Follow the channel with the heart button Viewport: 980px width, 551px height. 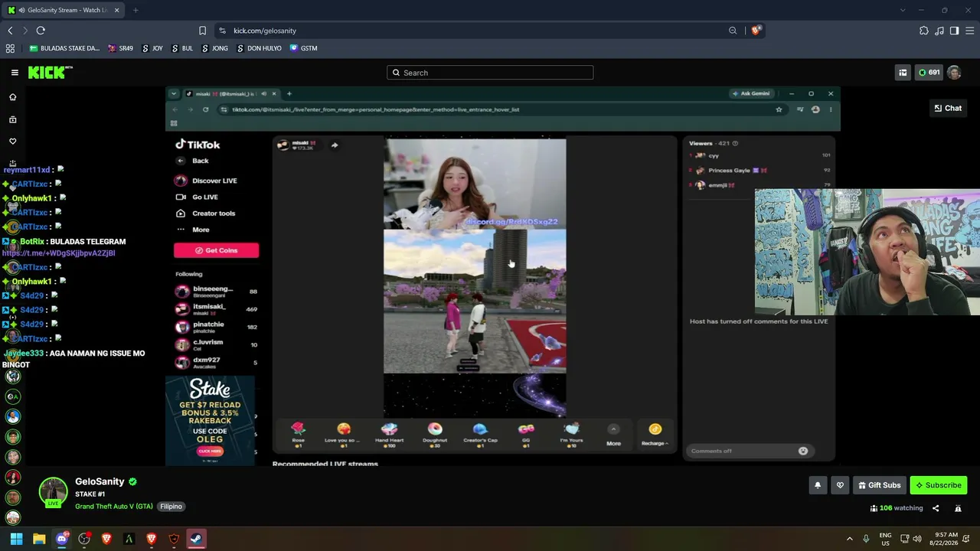tap(840, 485)
